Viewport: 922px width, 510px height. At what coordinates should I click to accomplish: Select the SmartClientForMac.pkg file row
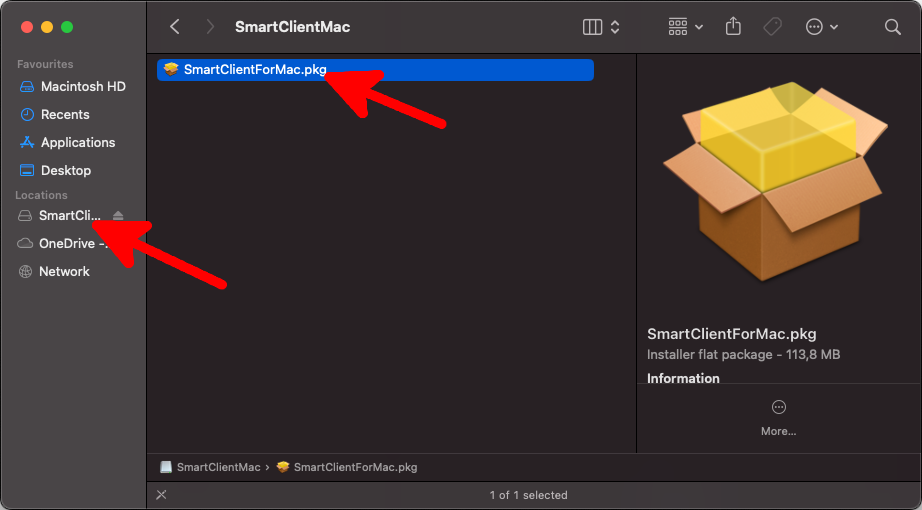375,69
